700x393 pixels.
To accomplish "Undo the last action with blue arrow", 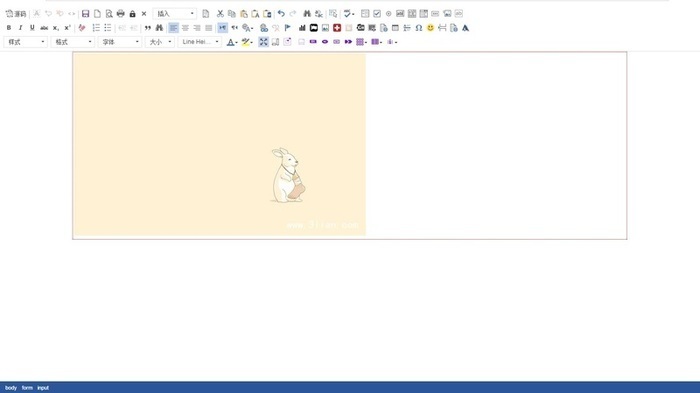I will pos(281,14).
